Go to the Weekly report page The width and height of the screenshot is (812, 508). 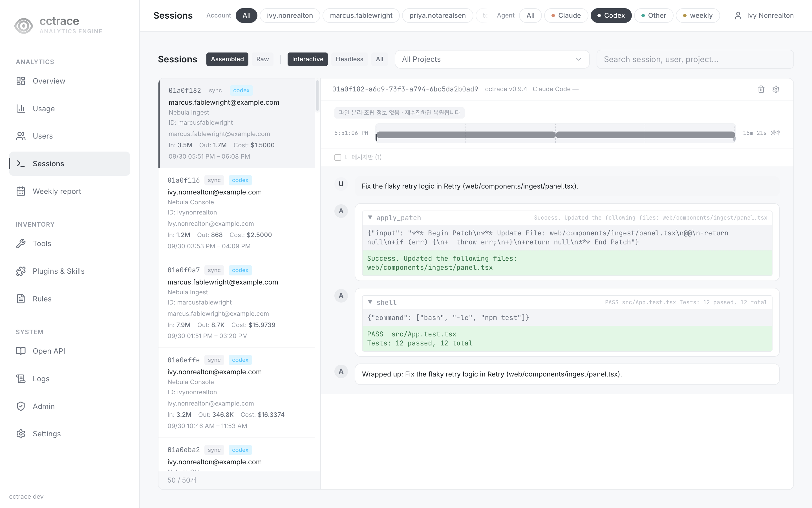pyautogui.click(x=69, y=191)
